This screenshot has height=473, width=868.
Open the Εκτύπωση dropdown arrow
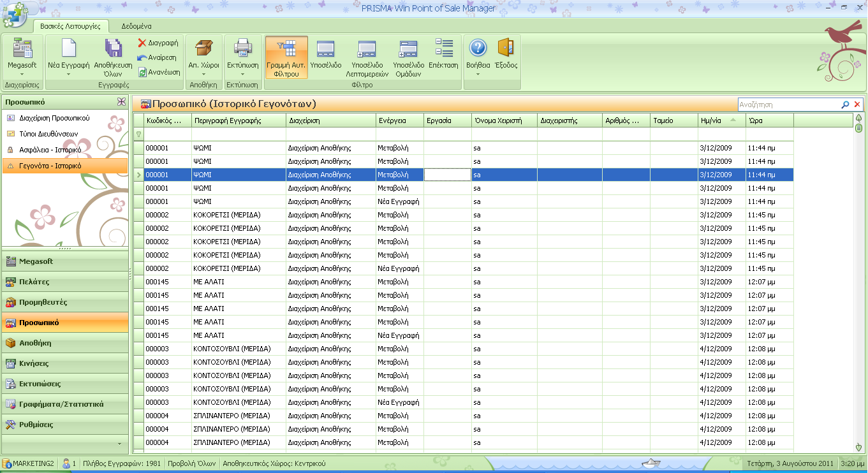click(242, 74)
